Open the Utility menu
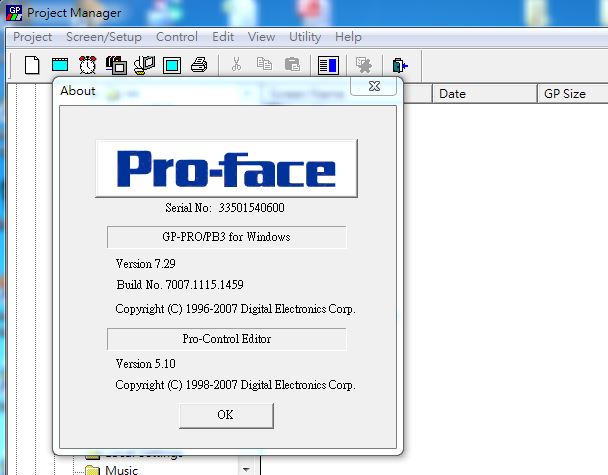The width and height of the screenshot is (608, 475). (305, 37)
